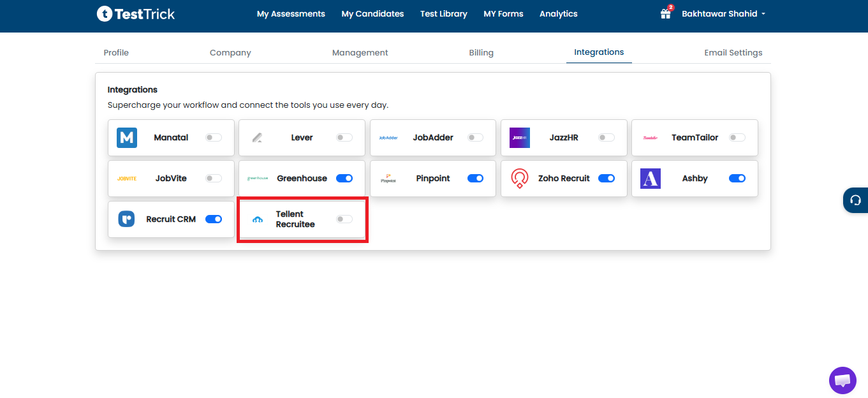Disable the Recruit CRM integration toggle
Viewport: 868px width, 398px height.
pyautogui.click(x=214, y=219)
